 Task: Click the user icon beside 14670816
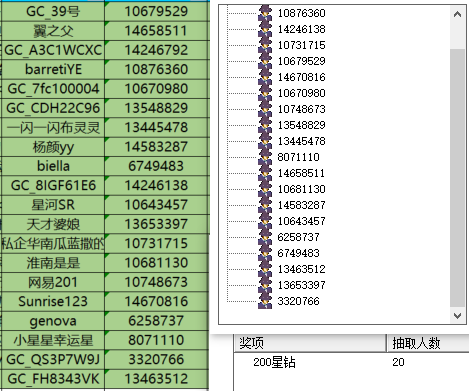click(265, 77)
